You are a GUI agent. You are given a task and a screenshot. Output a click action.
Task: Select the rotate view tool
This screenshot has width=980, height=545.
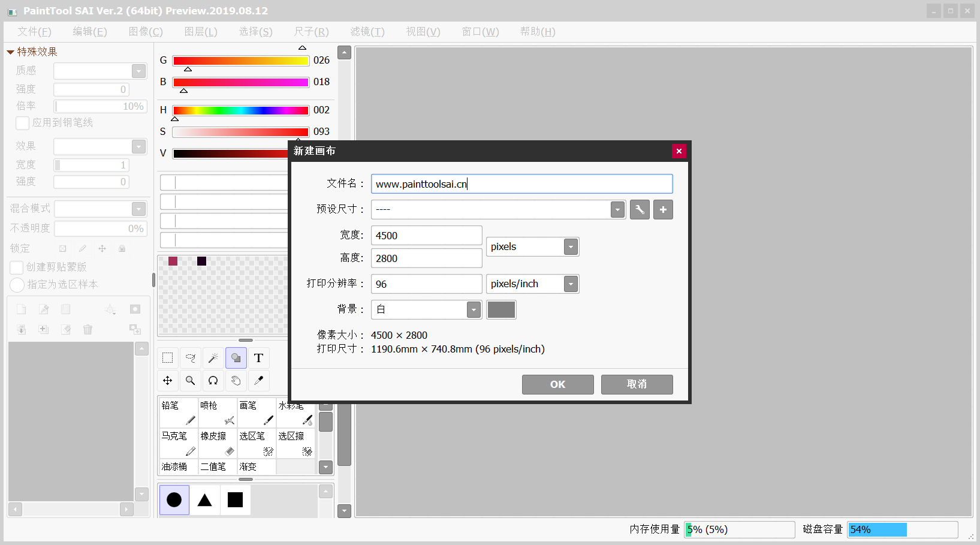click(x=213, y=381)
